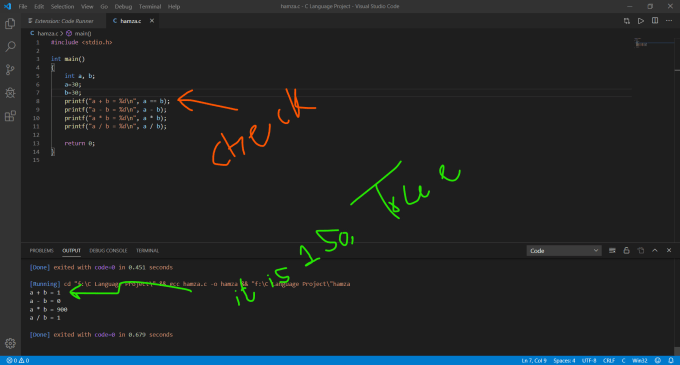The image size is (680, 365).
Task: Click the Open Changes icon in editor toolbar
Action: (627, 21)
